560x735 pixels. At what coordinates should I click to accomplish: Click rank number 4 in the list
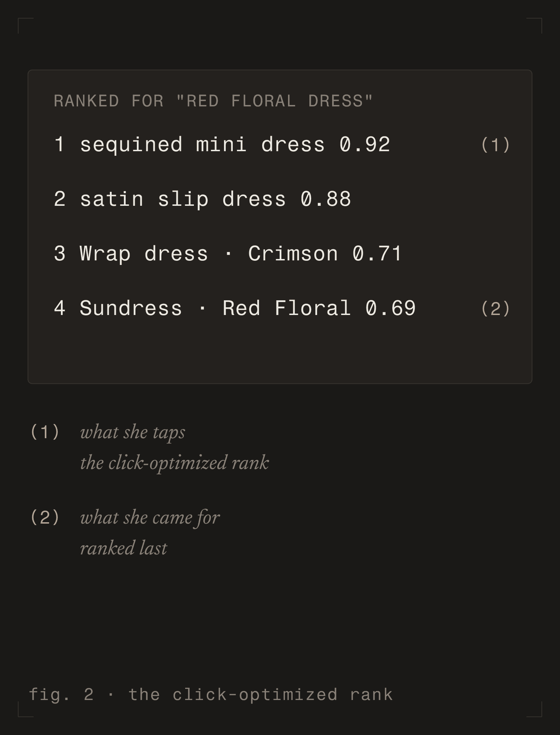(60, 308)
